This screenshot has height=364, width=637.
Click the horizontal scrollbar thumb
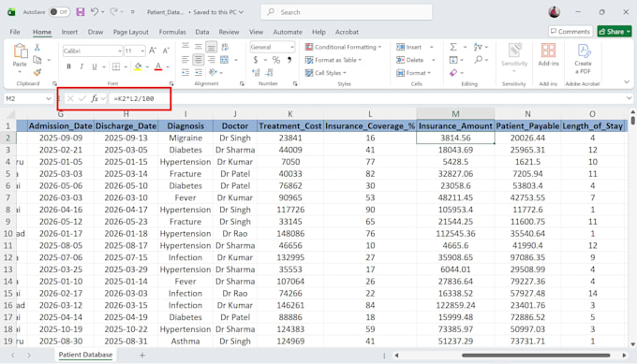536,355
